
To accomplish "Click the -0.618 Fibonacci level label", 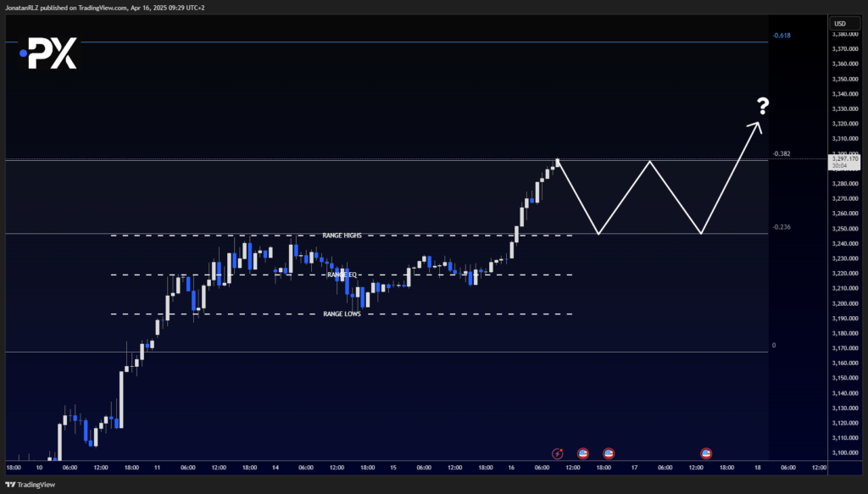I will pos(782,36).
